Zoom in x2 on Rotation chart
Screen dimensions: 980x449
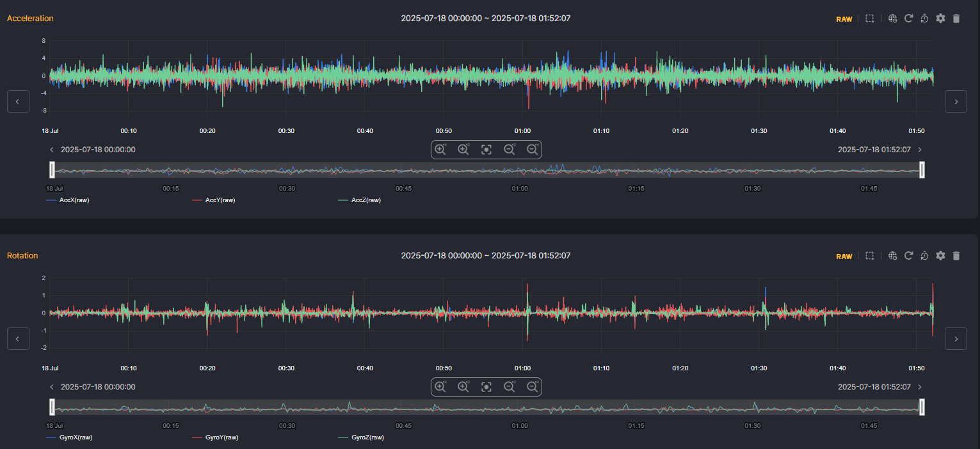point(463,387)
